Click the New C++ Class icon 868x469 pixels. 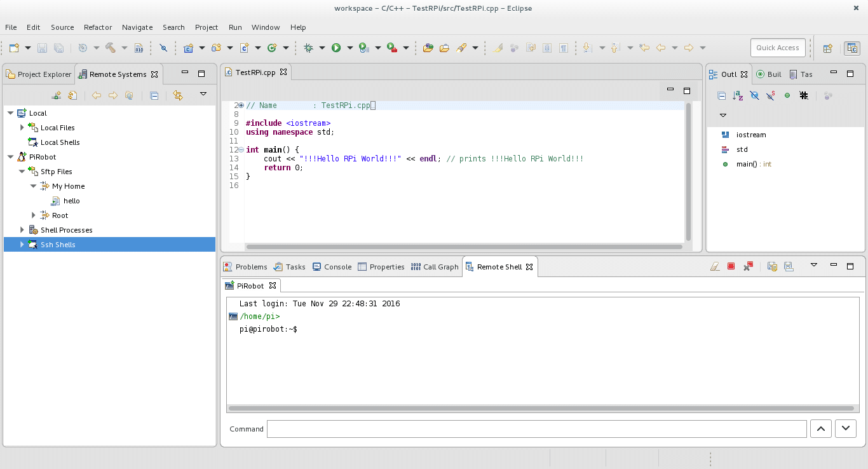point(272,48)
